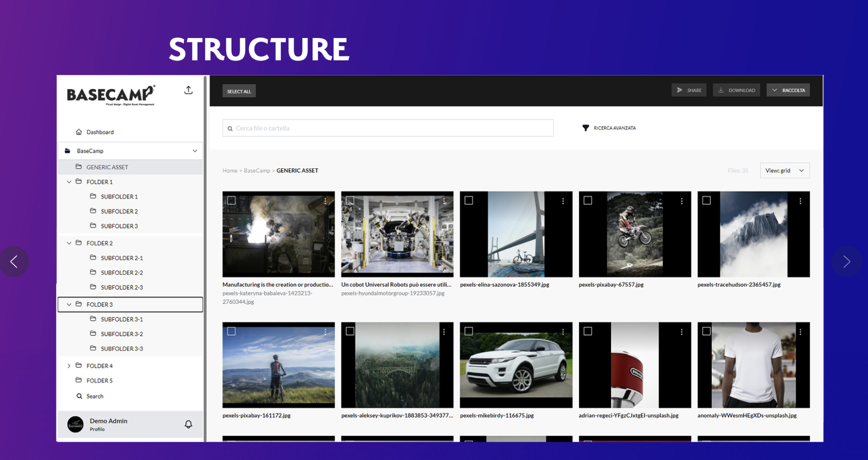This screenshot has height=460, width=868.
Task: Click the Demo Admin profile avatar
Action: [x=76, y=424]
